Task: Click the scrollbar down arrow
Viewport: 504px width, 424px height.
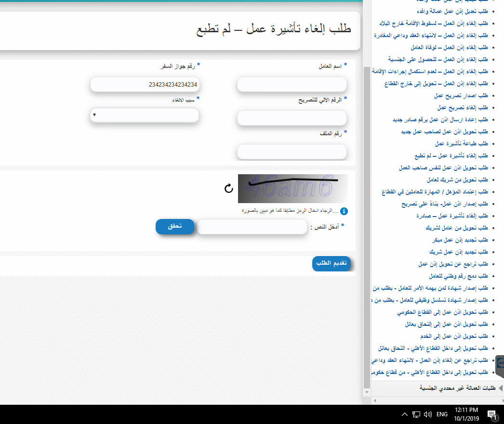Action: (367, 392)
